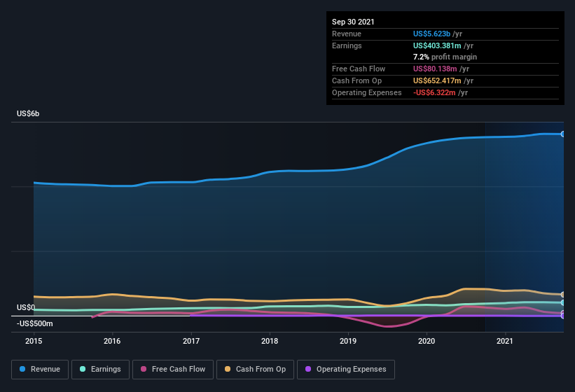Click the purple Operating Expenses endpoint marker
This screenshot has width=575, height=392.
click(x=563, y=316)
